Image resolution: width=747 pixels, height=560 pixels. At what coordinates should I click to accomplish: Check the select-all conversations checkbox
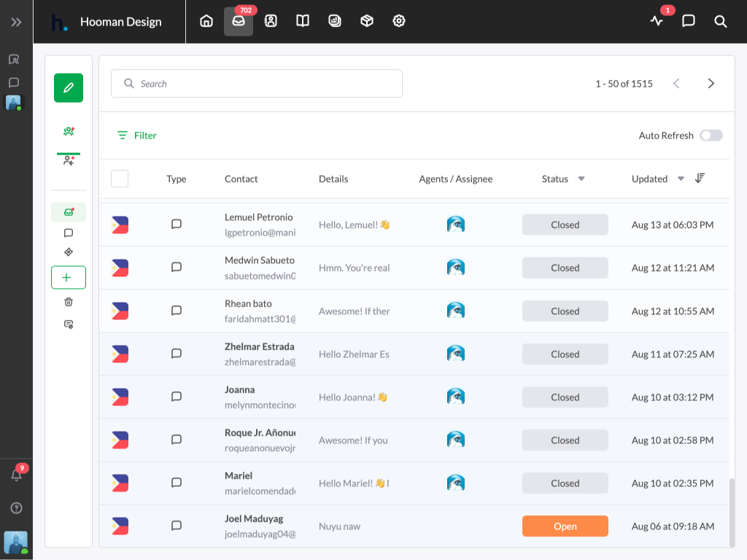pos(121,178)
